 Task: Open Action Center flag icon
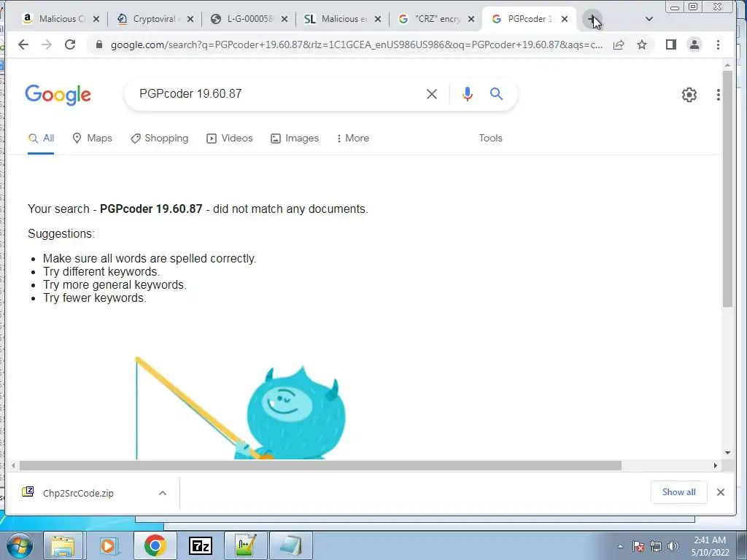coord(638,546)
